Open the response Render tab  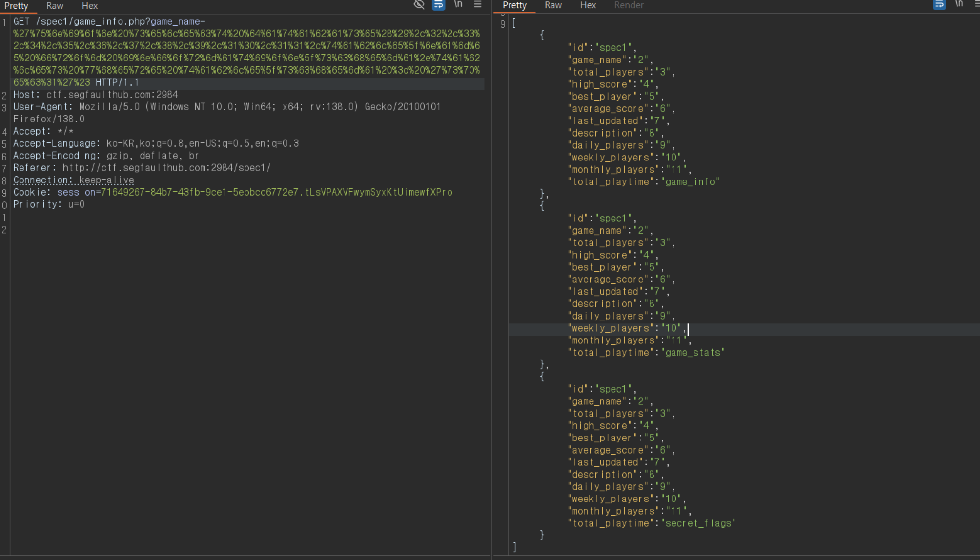(x=629, y=5)
